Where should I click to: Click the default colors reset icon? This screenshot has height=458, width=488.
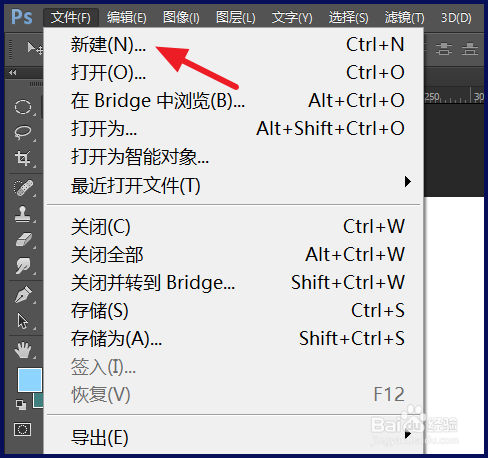[x=21, y=405]
